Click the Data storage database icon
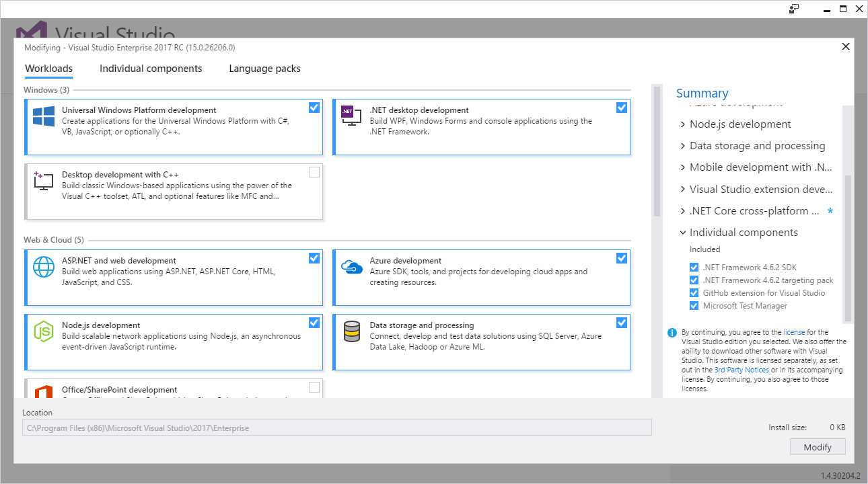This screenshot has width=868, height=484. click(x=351, y=331)
